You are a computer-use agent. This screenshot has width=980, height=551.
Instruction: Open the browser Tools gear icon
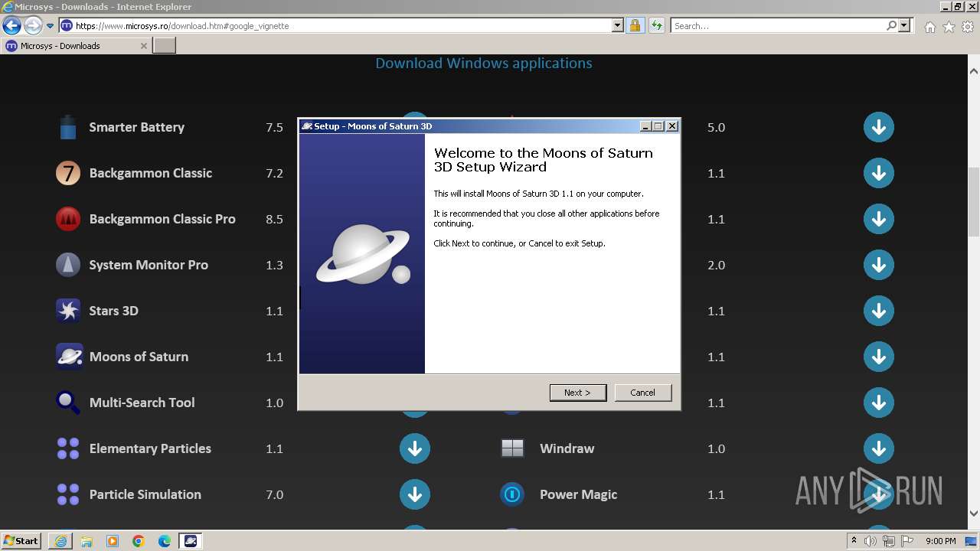[x=968, y=26]
